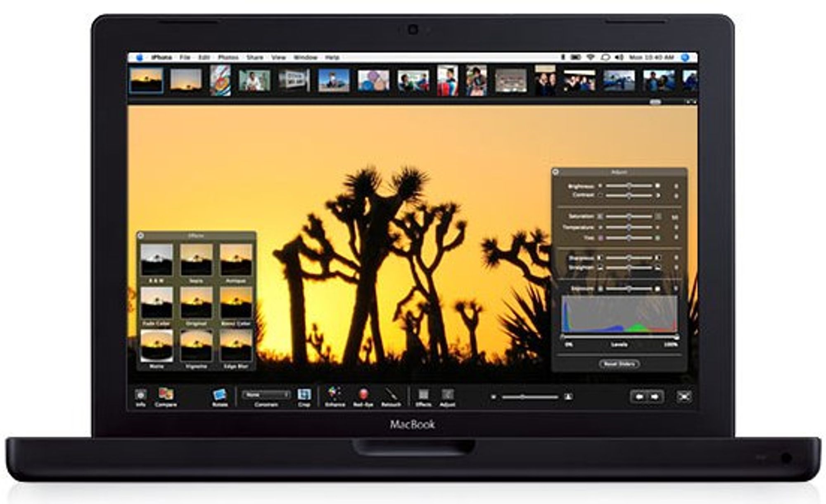Click the Straighten slider
This screenshot has width=826, height=504.
click(x=629, y=267)
